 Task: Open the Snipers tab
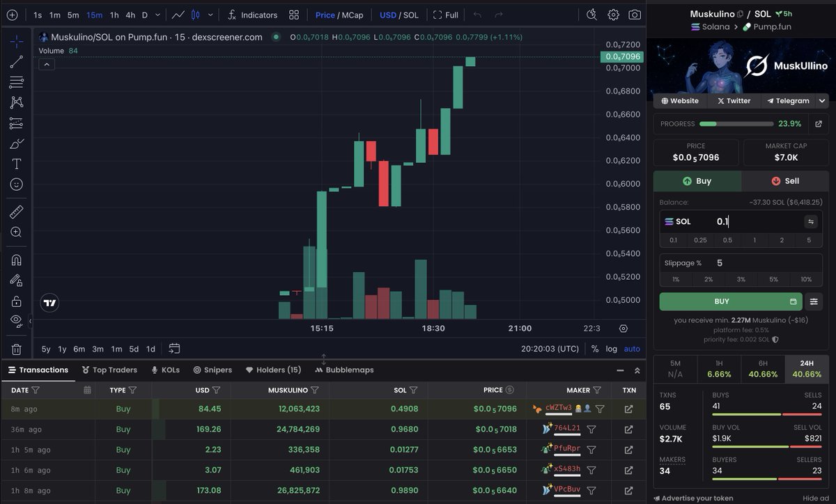click(212, 370)
